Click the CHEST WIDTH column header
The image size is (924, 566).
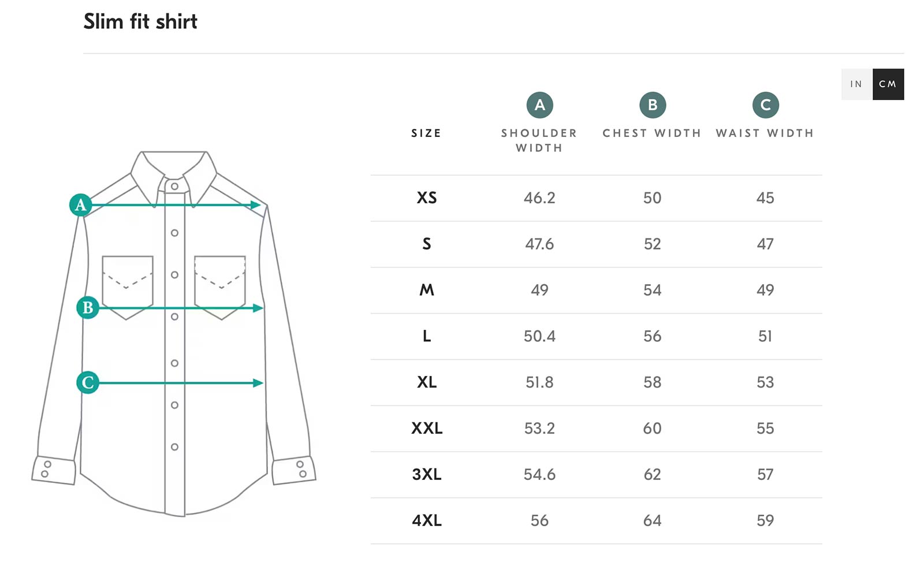pos(652,133)
